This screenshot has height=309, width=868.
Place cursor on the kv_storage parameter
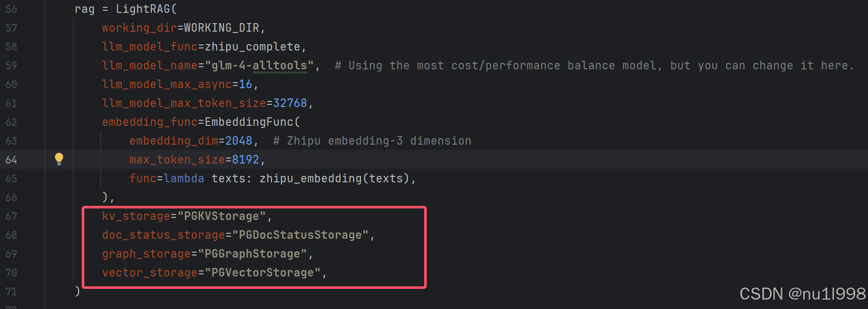point(136,216)
